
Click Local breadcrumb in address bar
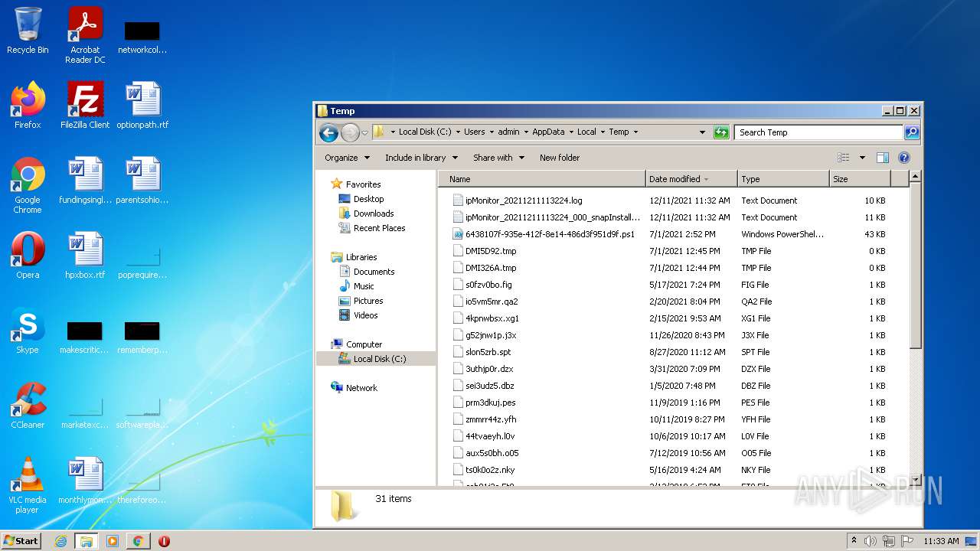tap(586, 132)
